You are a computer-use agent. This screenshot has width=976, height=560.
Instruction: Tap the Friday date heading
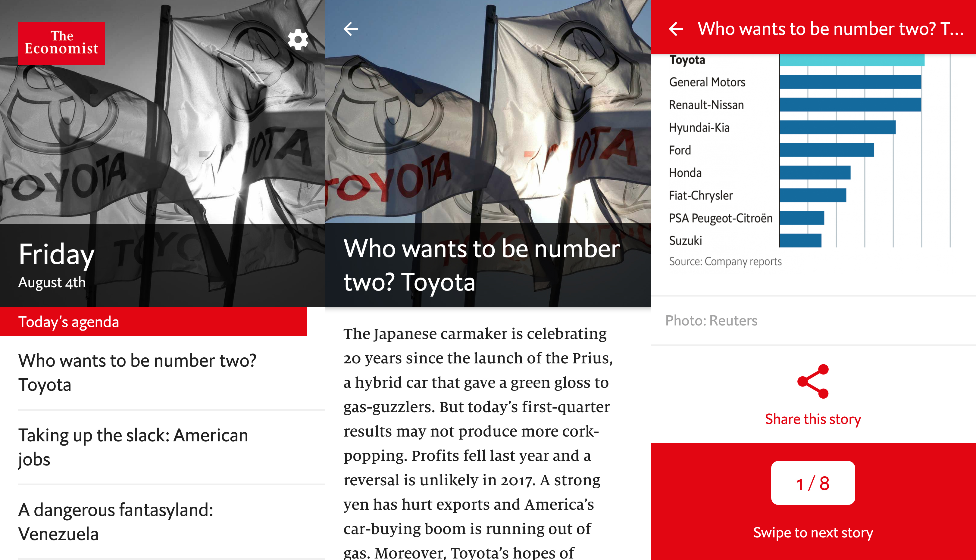[x=57, y=255]
